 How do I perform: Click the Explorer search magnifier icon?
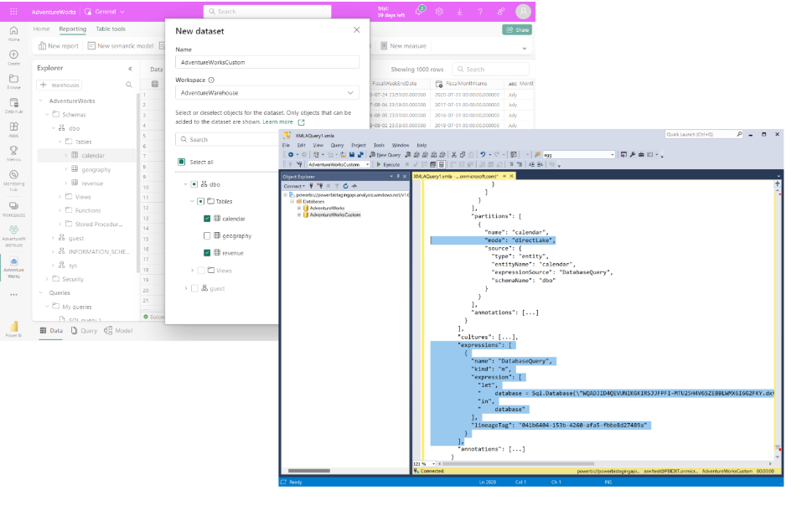tap(129, 85)
